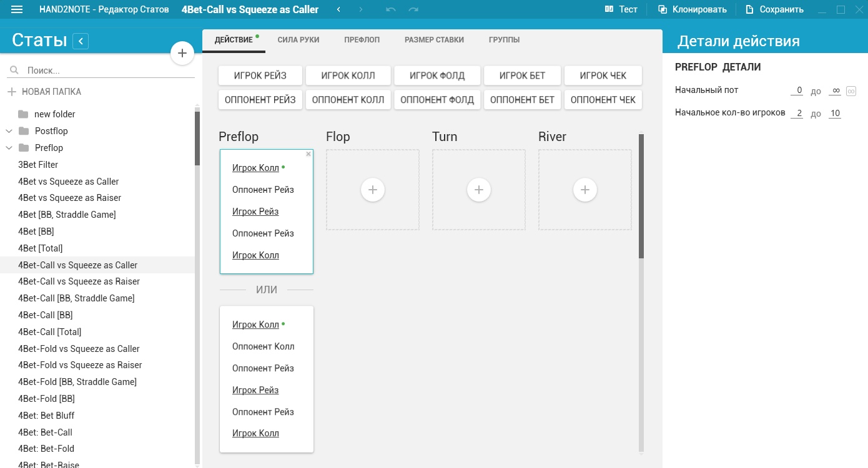Click the undo arrow icon
868x468 pixels.
391,9
